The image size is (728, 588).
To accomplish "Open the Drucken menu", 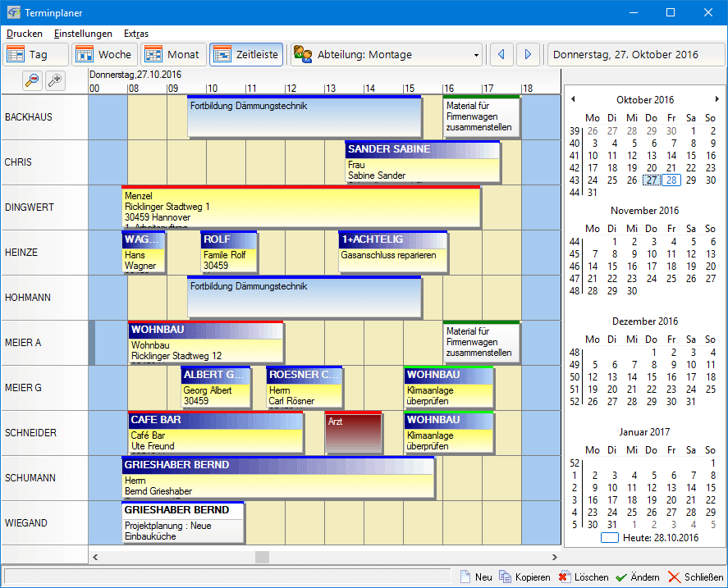I will pos(24,34).
